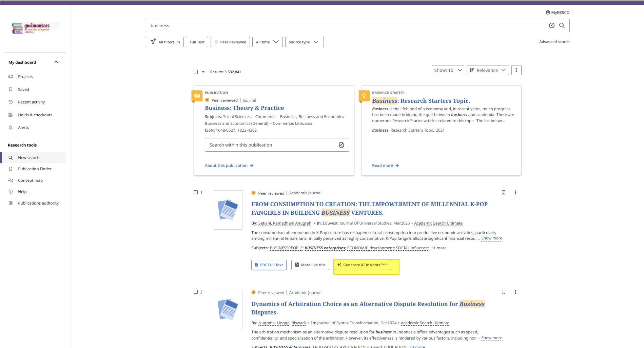The height and width of the screenshot is (348, 644).
Task: Click the Publications authority icon
Action: (11, 203)
